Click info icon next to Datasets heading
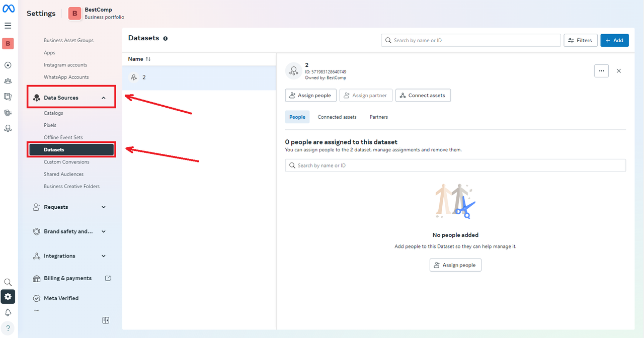 click(x=166, y=38)
